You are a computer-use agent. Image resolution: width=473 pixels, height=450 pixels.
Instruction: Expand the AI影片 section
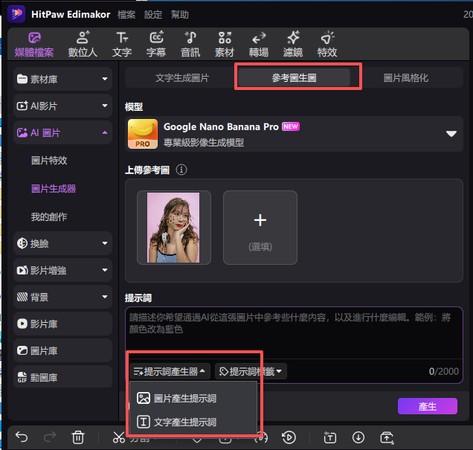[63, 106]
